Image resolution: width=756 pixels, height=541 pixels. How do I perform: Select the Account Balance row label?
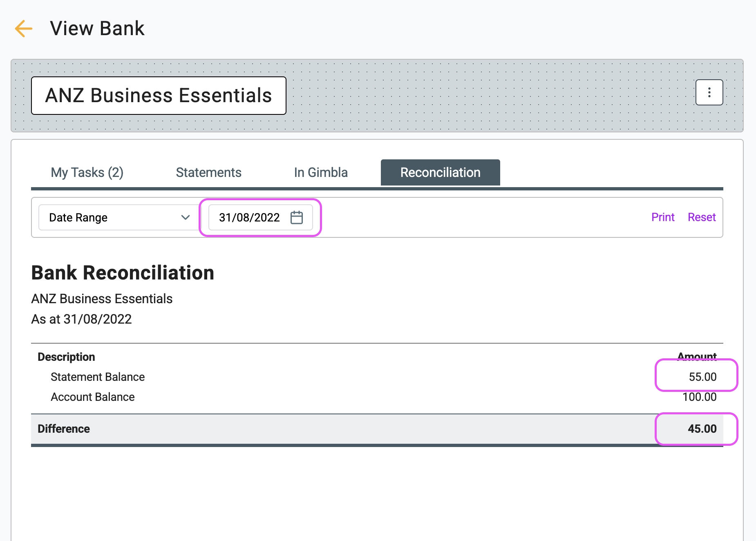click(92, 397)
